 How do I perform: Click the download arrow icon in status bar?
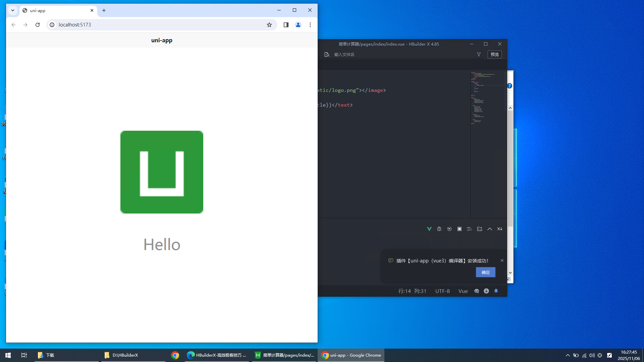coord(486,291)
